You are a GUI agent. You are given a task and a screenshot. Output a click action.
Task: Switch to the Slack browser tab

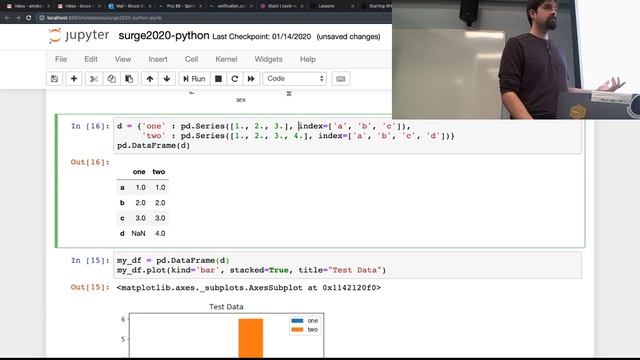(x=282, y=6)
